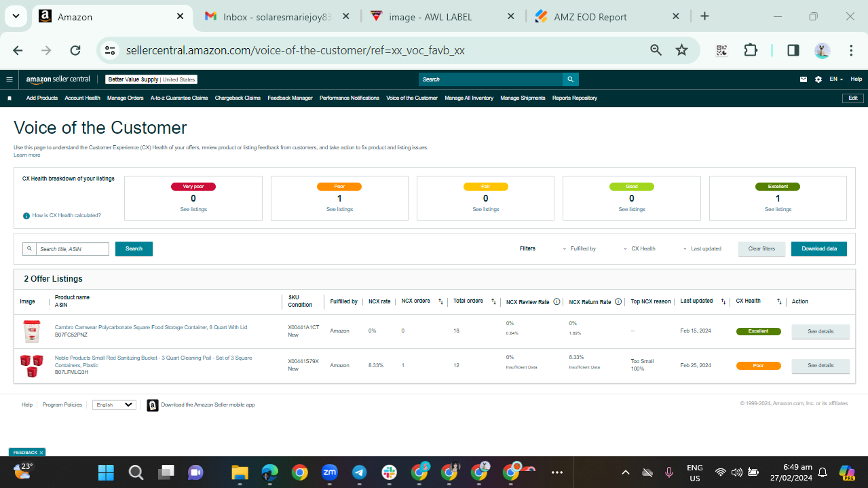Open the English language selector in footer
This screenshot has height=488, width=868.
pos(114,405)
